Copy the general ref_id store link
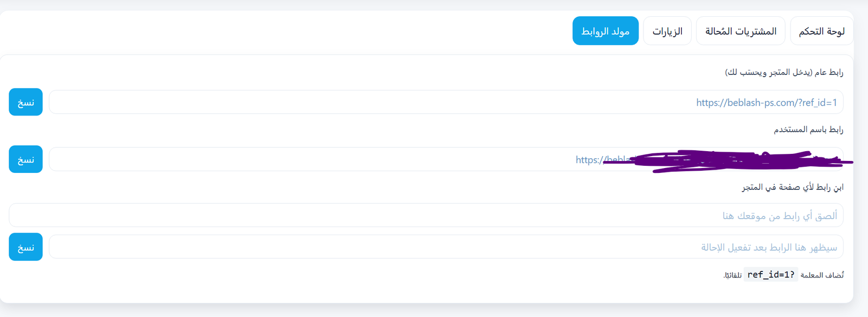Viewport: 868px width, 317px height. pyautogui.click(x=25, y=102)
